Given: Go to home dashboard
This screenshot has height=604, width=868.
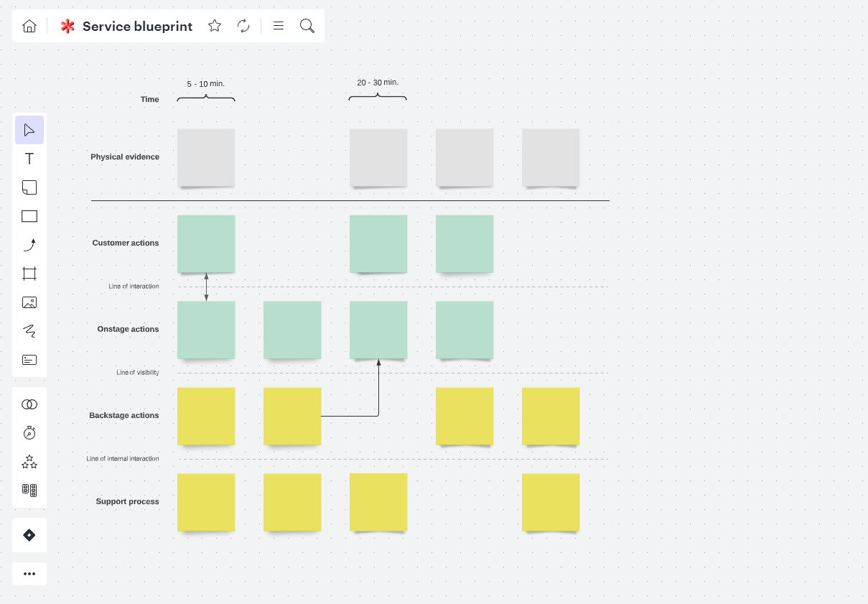Looking at the screenshot, I should click(x=29, y=25).
